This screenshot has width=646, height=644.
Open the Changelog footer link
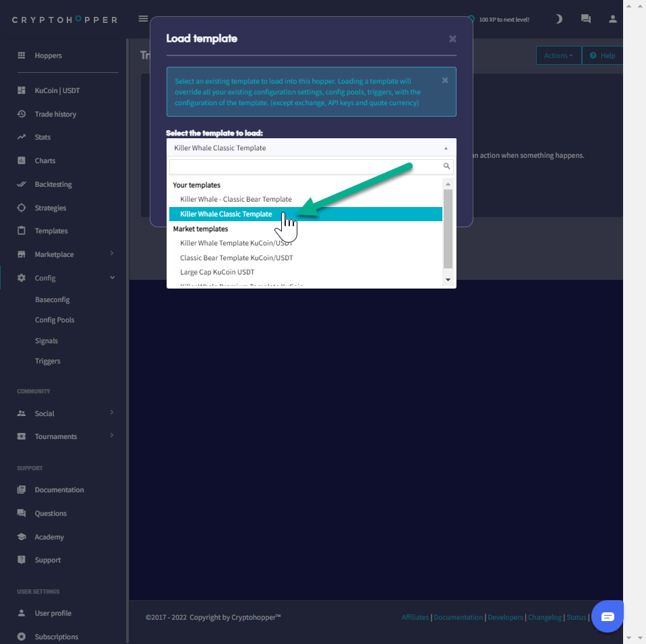[x=544, y=617]
